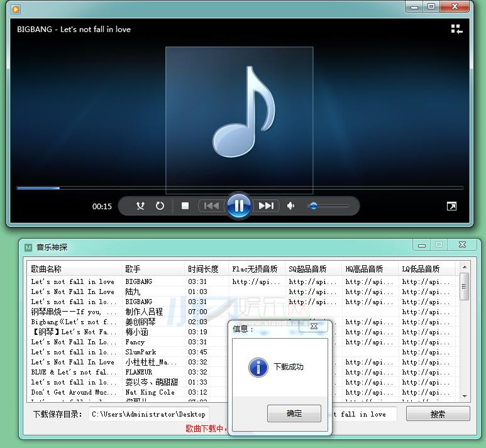Click the 搜索 button
486x448 pixels.
tap(438, 414)
